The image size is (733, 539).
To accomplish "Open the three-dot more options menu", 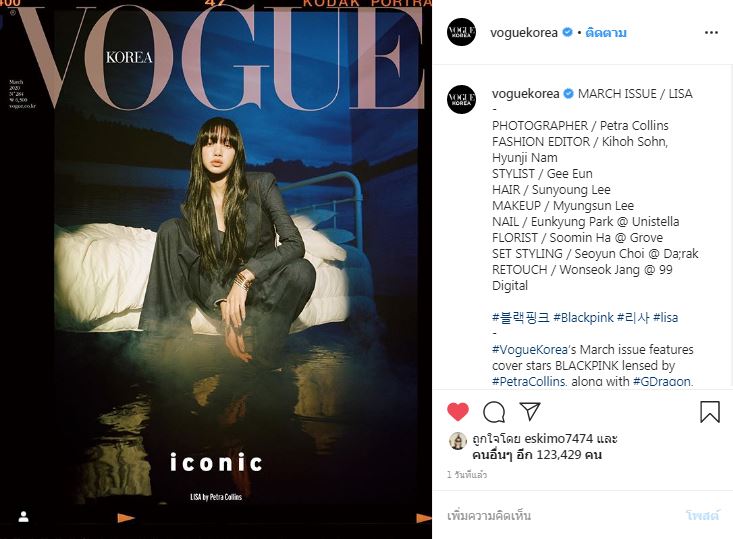I will [711, 33].
